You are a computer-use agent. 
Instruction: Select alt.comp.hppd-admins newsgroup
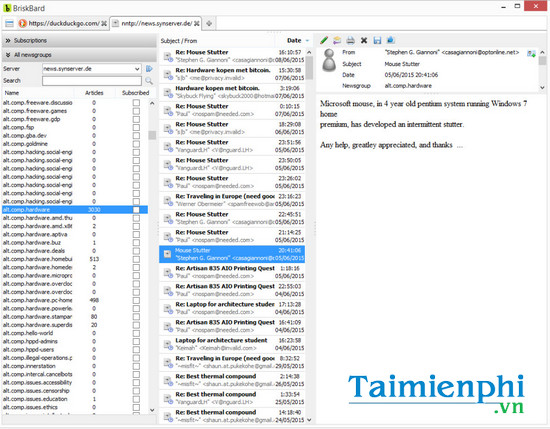pos(75,341)
